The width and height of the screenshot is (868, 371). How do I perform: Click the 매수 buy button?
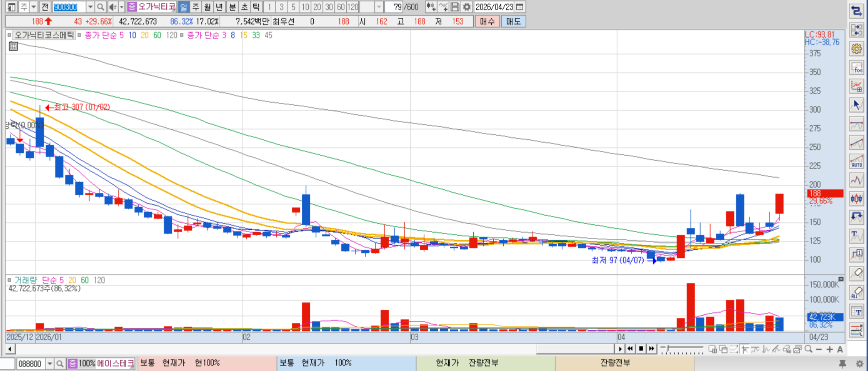(487, 21)
